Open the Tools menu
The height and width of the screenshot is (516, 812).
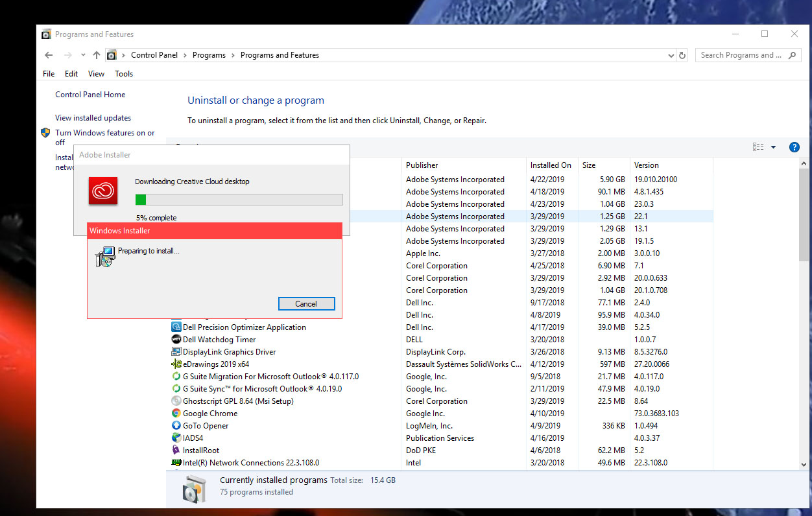coord(123,73)
